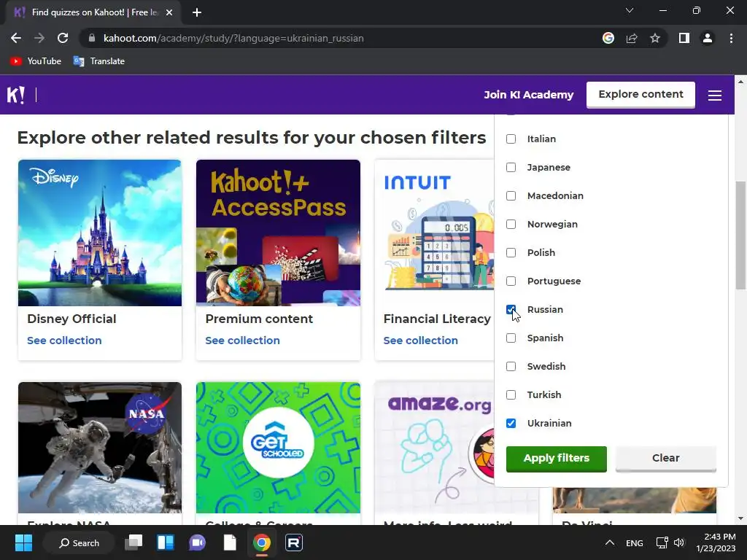Toggle the browser side panel icon
Viewport: 747px width, 560px height.
pos(684,38)
